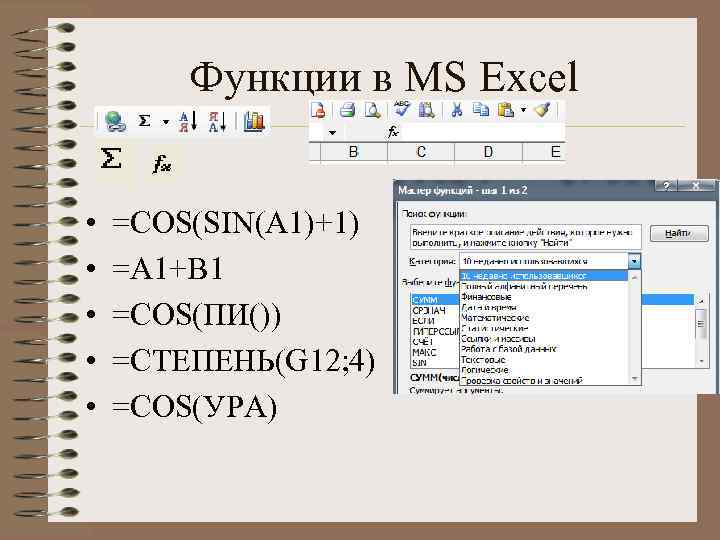
Task: Click the document permission icon with red mark
Action: [x=318, y=110]
